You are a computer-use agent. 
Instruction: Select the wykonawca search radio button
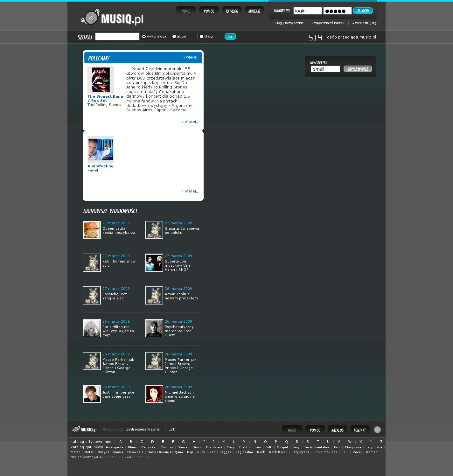pos(144,37)
